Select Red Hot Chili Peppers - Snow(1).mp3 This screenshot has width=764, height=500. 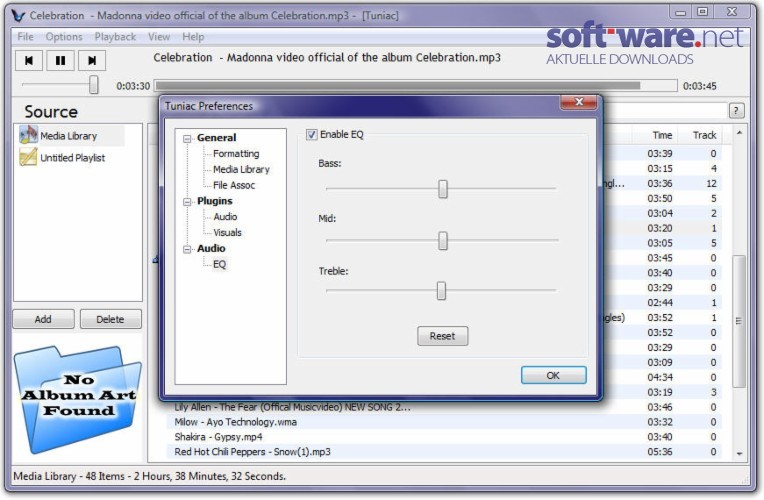coord(252,452)
